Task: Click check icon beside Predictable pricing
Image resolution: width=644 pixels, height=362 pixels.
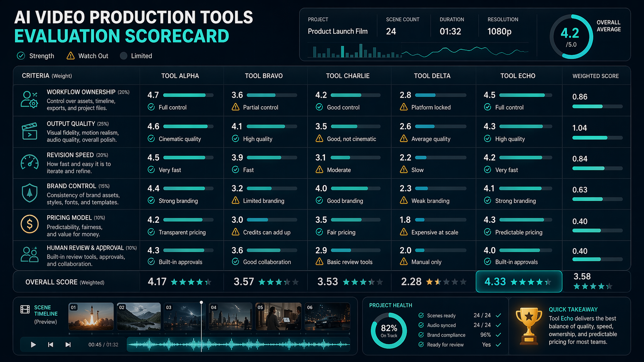Action: pos(488,232)
